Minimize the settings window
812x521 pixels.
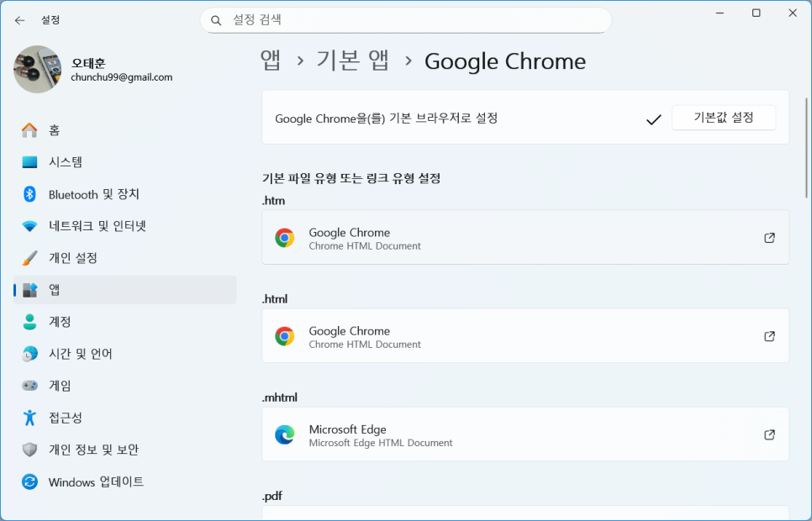[x=720, y=13]
